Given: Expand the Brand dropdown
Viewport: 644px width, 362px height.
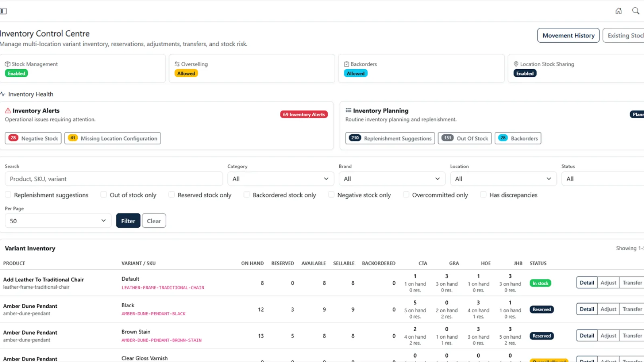Looking at the screenshot, I should point(392,179).
